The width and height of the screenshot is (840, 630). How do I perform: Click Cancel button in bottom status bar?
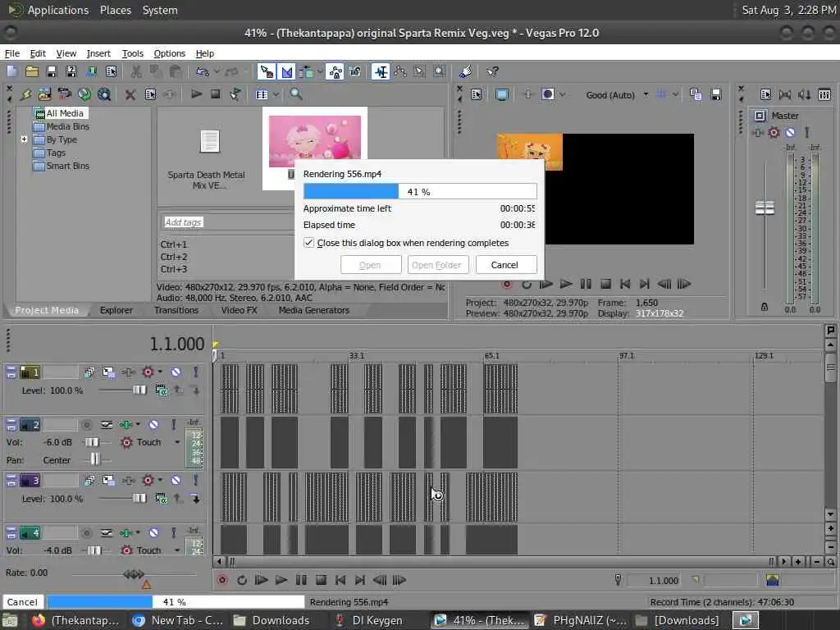point(22,601)
